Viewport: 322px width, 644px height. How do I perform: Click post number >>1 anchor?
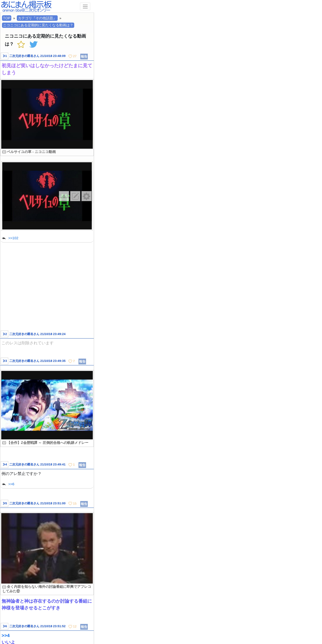tap(5, 56)
